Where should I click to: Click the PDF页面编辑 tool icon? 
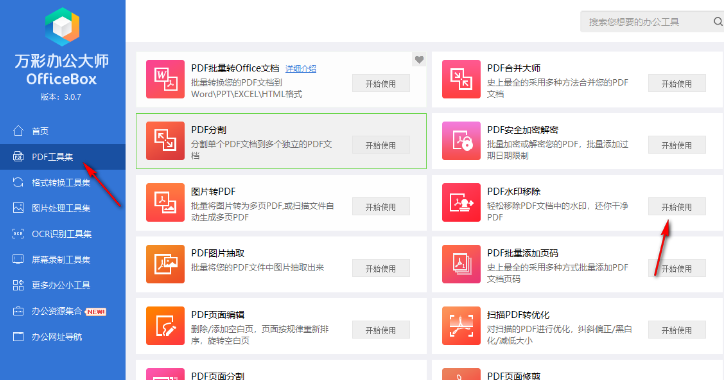pos(165,326)
